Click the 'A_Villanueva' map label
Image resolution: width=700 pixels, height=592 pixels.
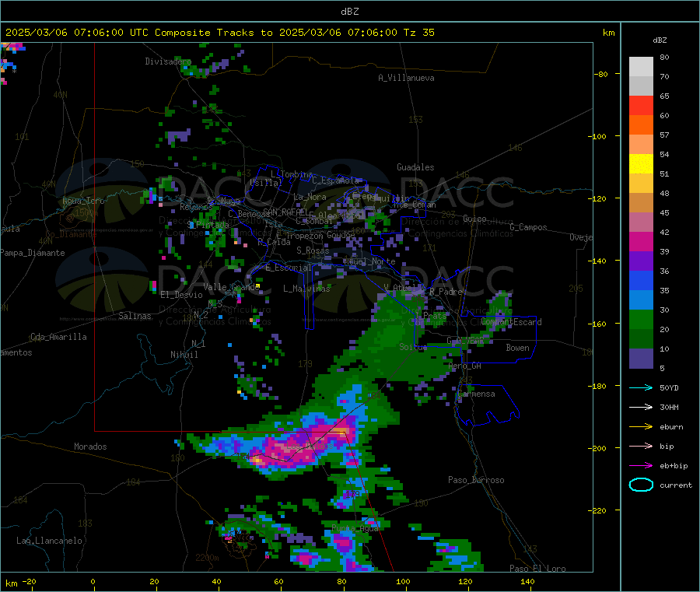point(406,78)
